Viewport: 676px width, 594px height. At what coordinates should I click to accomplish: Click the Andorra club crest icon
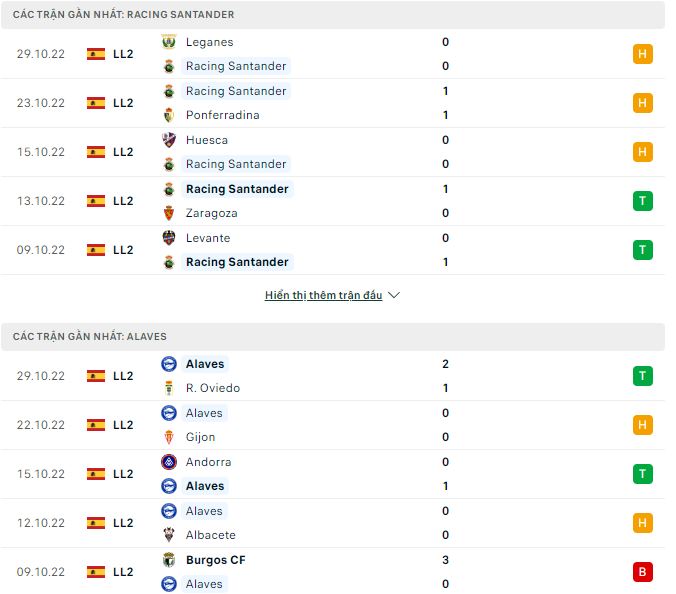tap(169, 462)
